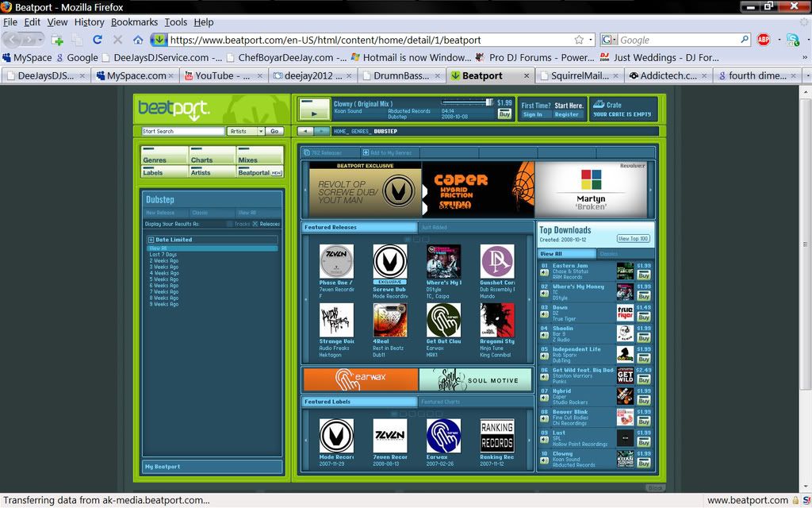Click the Crate icon in header

click(599, 104)
